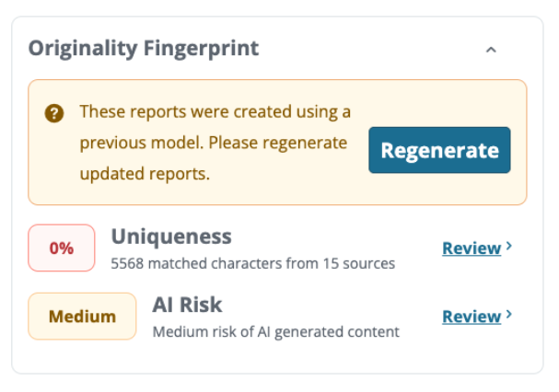Viewport: 559px width, 392px height.
Task: Click the "updated reports." notice line
Action: pyautogui.click(x=145, y=174)
